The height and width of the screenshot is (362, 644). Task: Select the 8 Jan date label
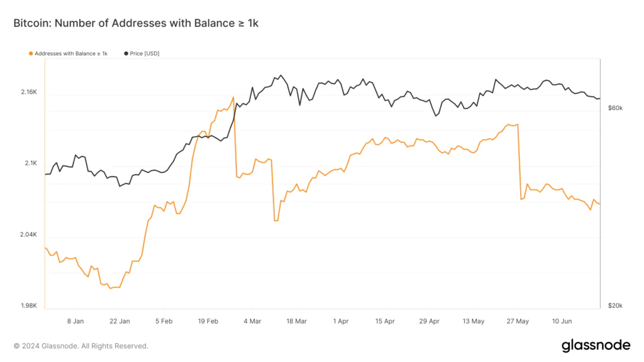pos(75,321)
